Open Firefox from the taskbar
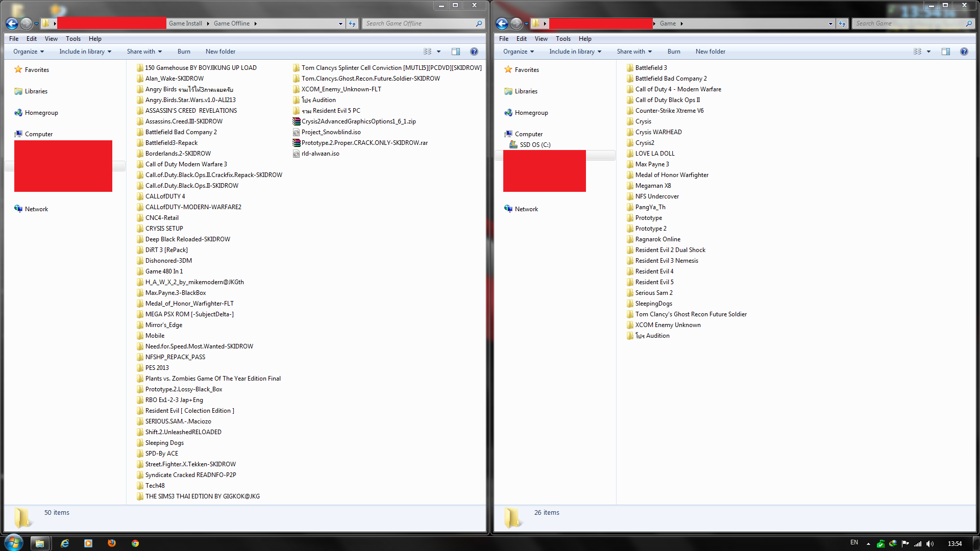 tap(112, 543)
